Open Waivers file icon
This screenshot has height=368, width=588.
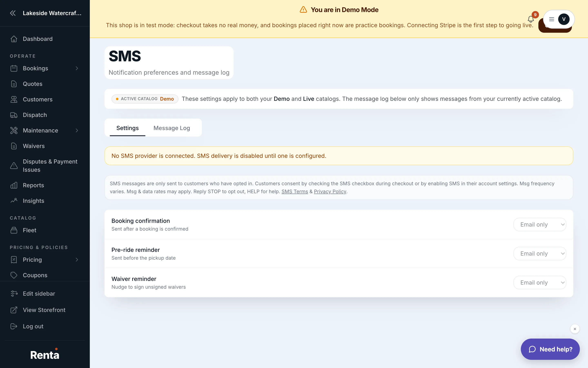point(14,146)
